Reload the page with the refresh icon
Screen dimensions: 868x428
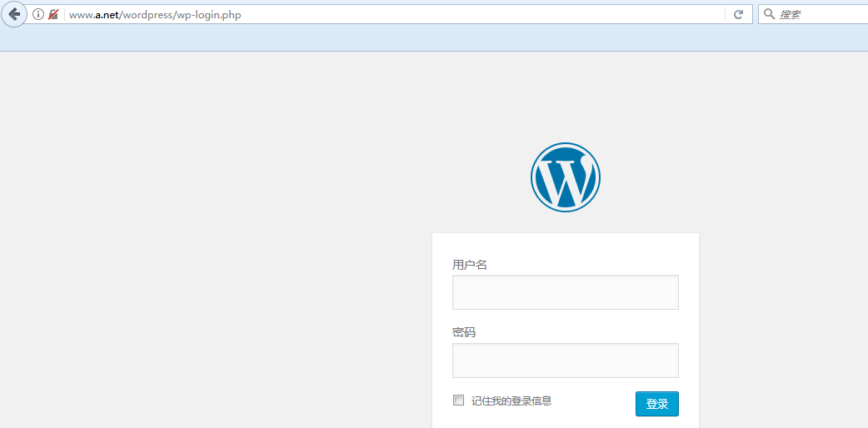tap(738, 14)
